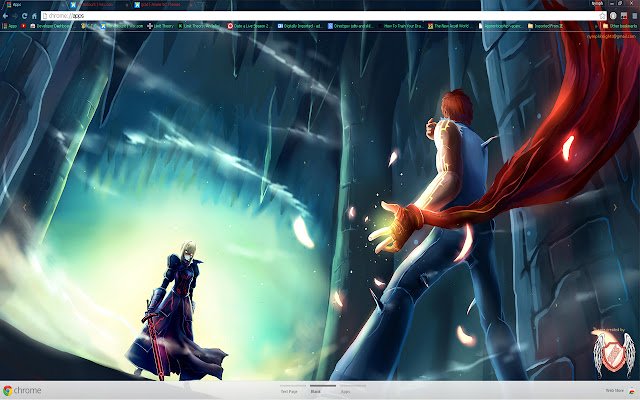This screenshot has height=400, width=640.
Task: Switch to the second browser tab
Action: 98,4
